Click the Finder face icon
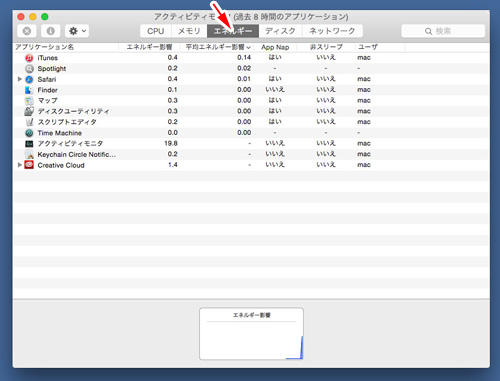Viewport: 500px width, 381px height. pos(29,90)
